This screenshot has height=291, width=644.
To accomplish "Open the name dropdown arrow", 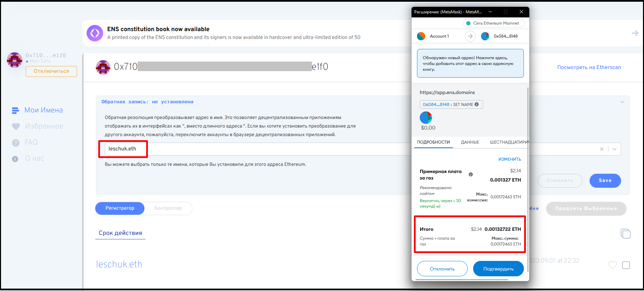I will (x=615, y=149).
